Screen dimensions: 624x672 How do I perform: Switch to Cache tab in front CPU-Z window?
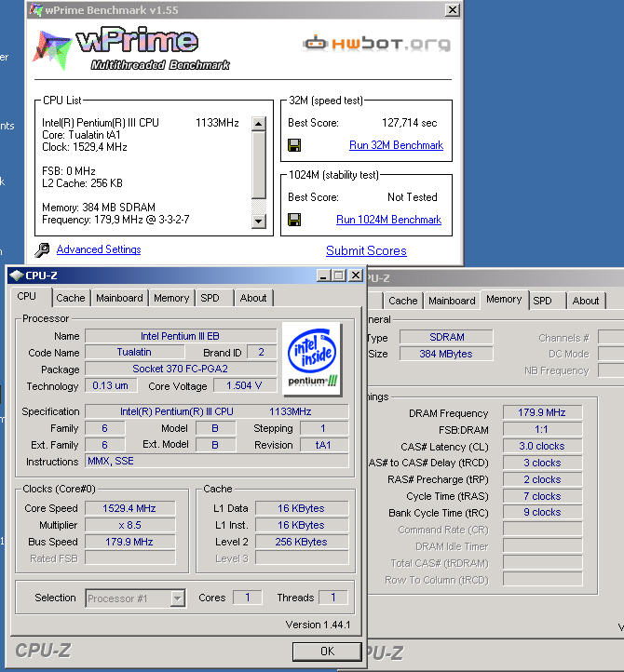[x=71, y=298]
